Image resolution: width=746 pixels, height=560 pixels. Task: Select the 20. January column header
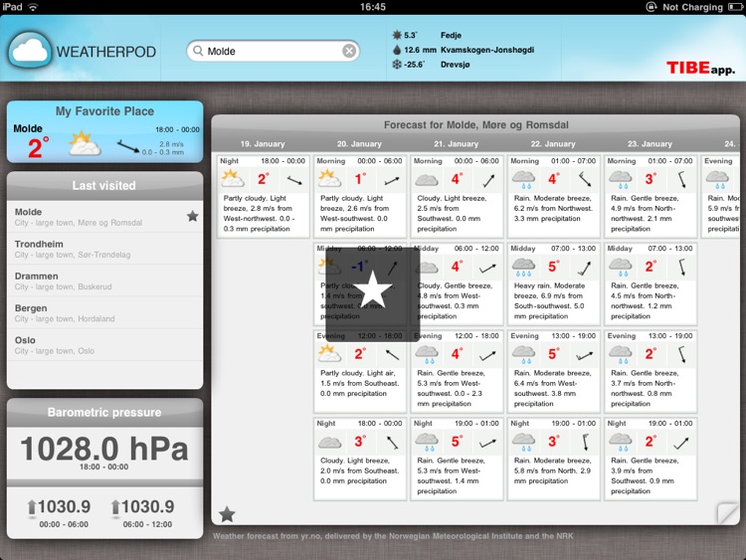tap(359, 143)
